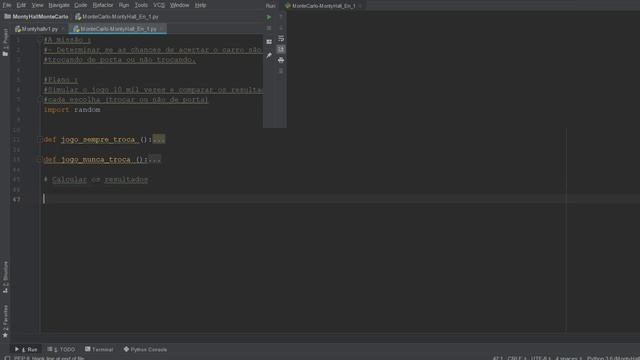
Task: Open the indent spaces selector in status bar
Action: click(x=569, y=358)
